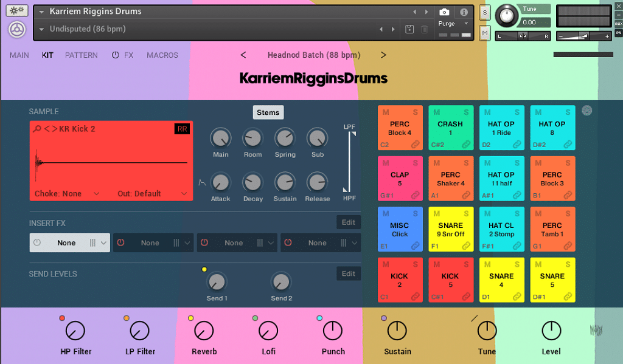The width and height of the screenshot is (623, 364).
Task: Click the LPF/HPF filter range slider
Action: 350,162
